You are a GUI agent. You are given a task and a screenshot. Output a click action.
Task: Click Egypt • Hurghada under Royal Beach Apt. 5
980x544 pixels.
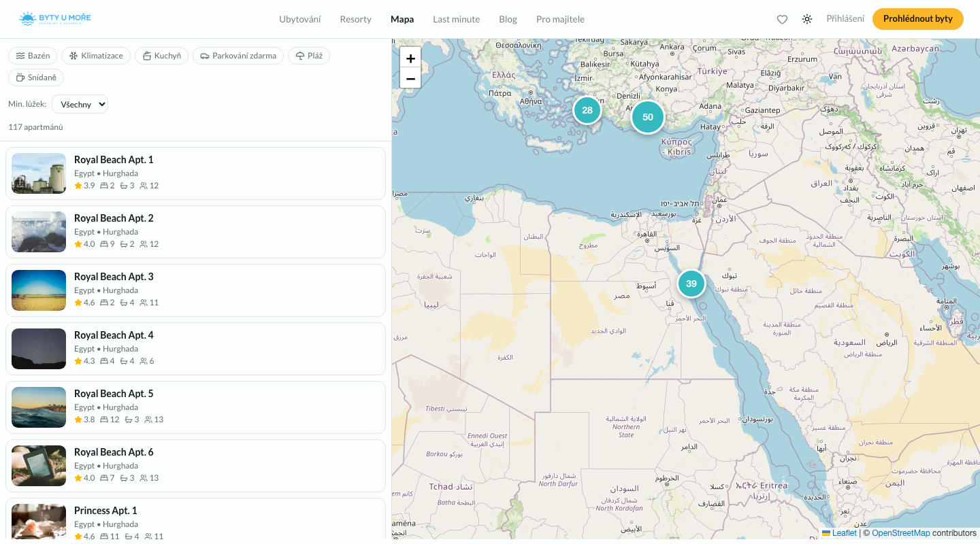[106, 407]
